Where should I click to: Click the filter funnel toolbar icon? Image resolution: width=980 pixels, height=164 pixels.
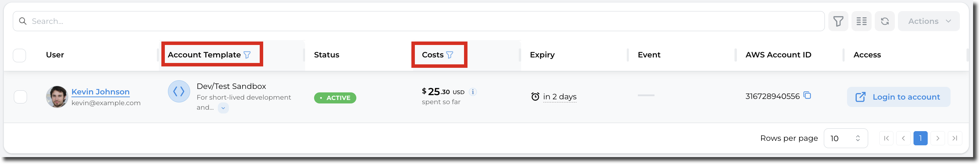[838, 21]
